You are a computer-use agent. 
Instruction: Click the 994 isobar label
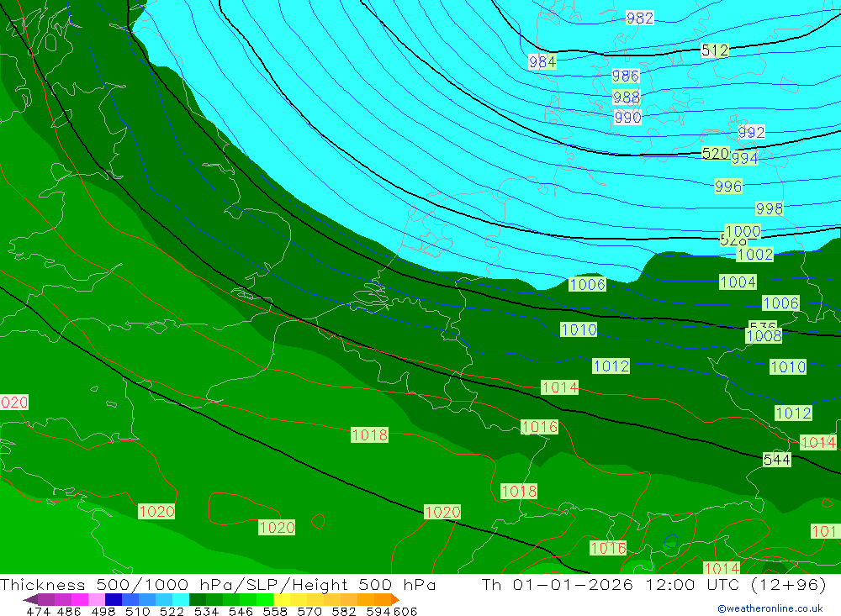[745, 158]
